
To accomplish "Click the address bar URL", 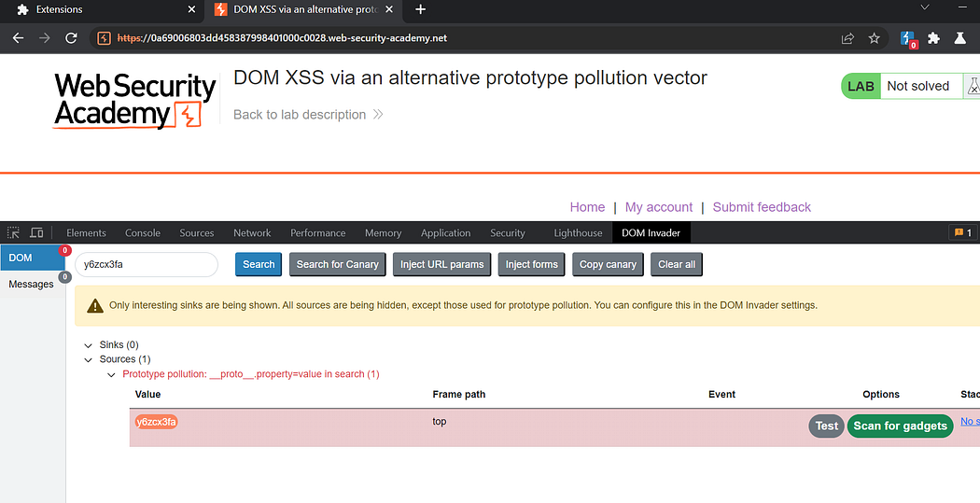I will click(x=282, y=38).
